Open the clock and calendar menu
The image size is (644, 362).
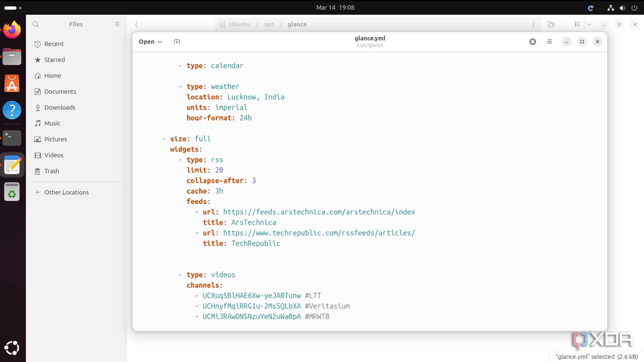[335, 7]
